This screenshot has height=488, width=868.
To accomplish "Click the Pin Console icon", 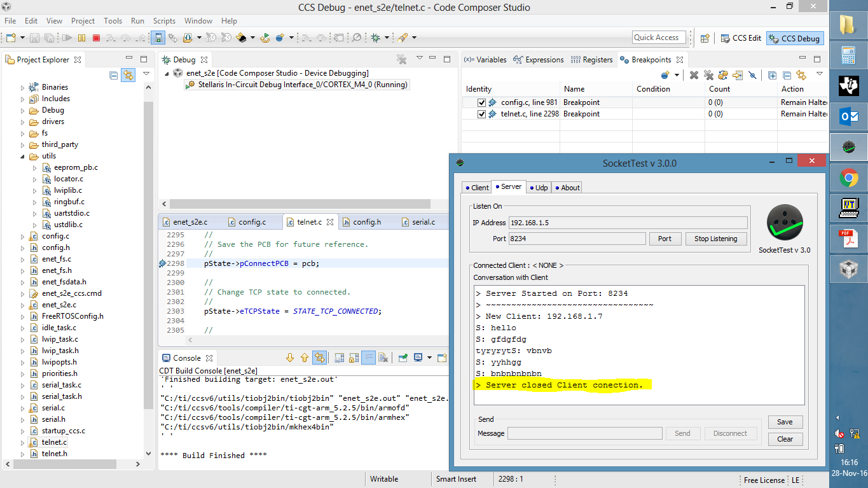I will click(x=403, y=358).
